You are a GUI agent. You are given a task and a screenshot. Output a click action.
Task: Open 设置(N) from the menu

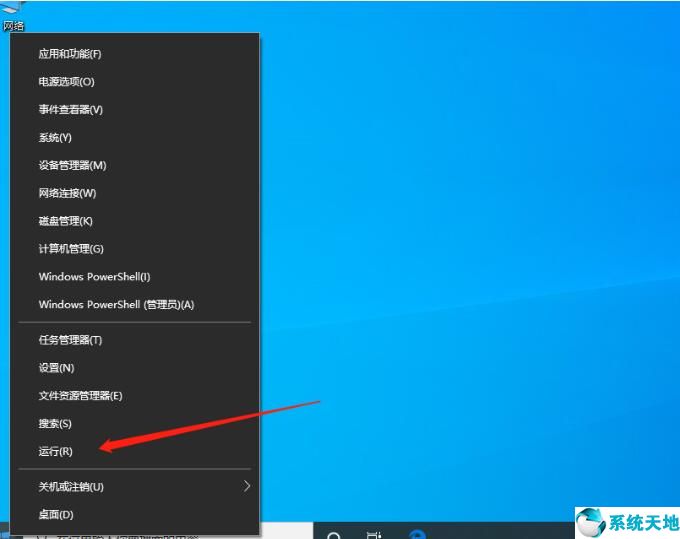[x=134, y=368]
